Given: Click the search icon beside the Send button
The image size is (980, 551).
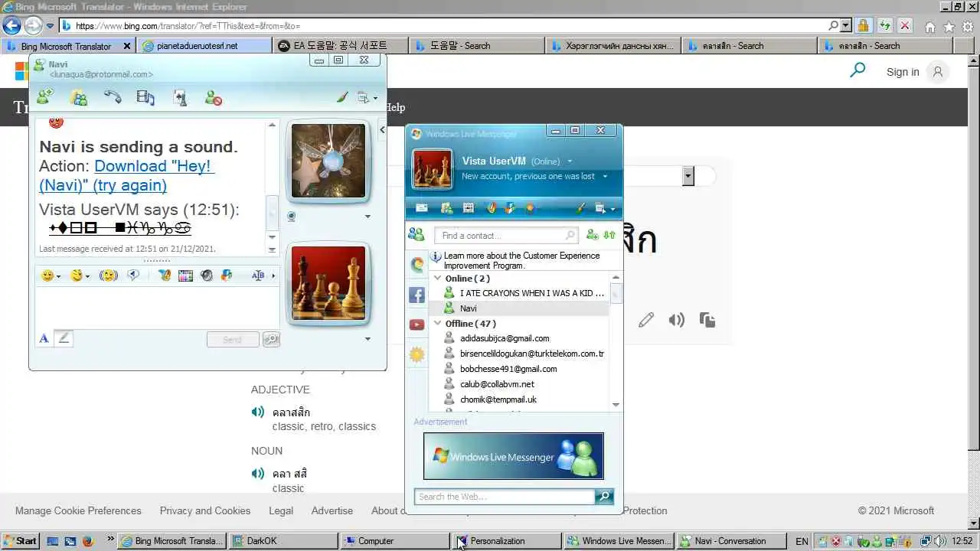Looking at the screenshot, I should tap(271, 339).
